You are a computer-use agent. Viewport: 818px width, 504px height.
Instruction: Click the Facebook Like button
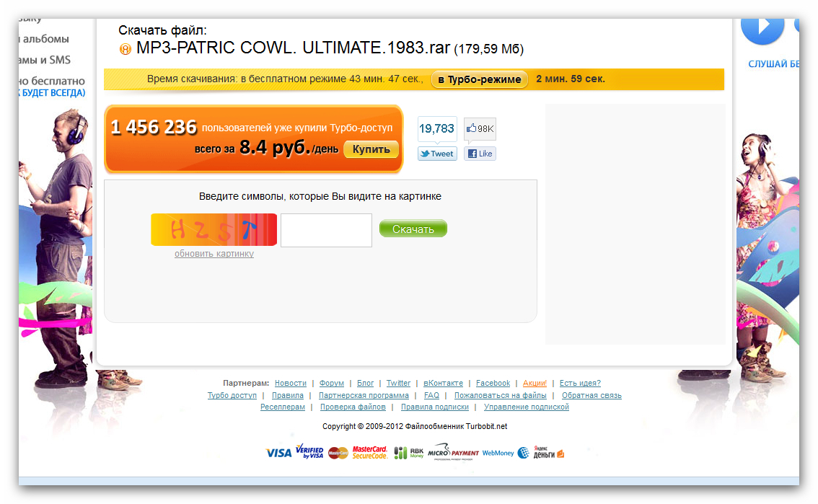480,154
